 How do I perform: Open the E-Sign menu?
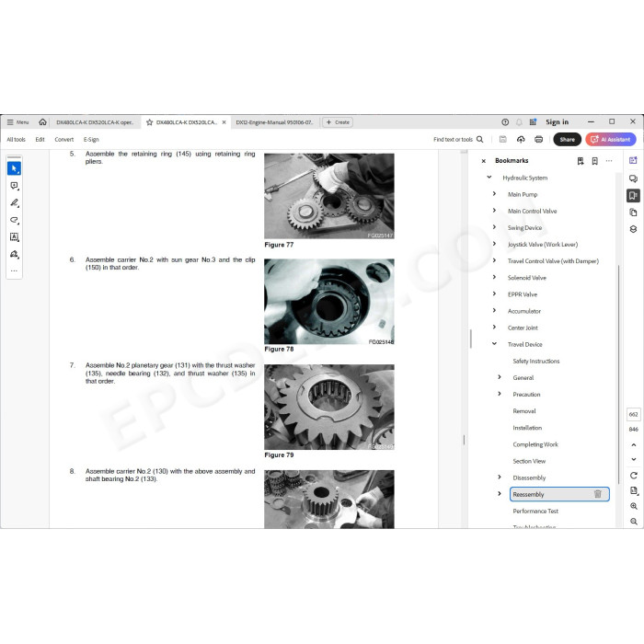point(91,139)
